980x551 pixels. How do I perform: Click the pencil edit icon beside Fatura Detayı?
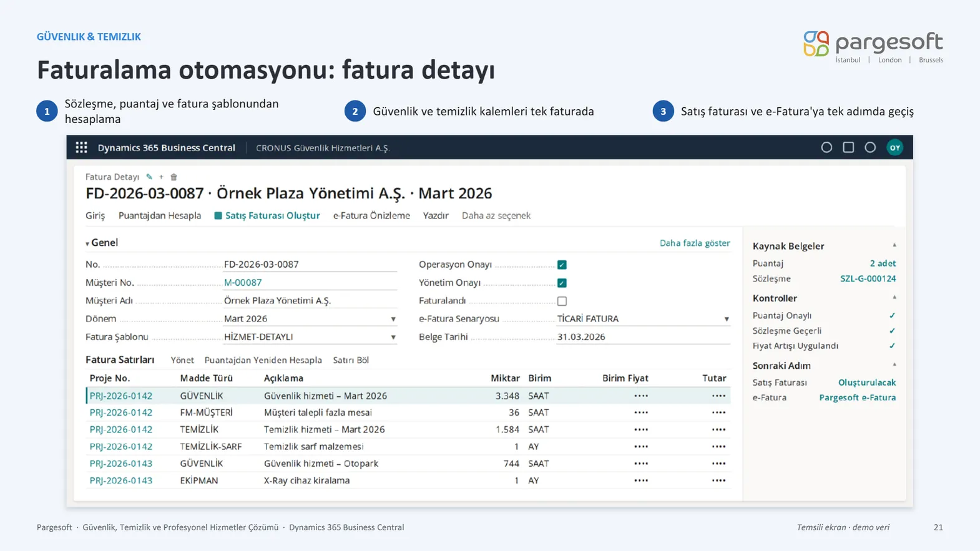(149, 177)
